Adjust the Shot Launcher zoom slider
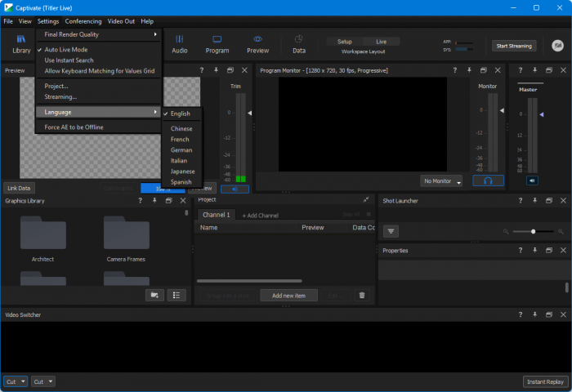572x392 pixels. (x=533, y=231)
